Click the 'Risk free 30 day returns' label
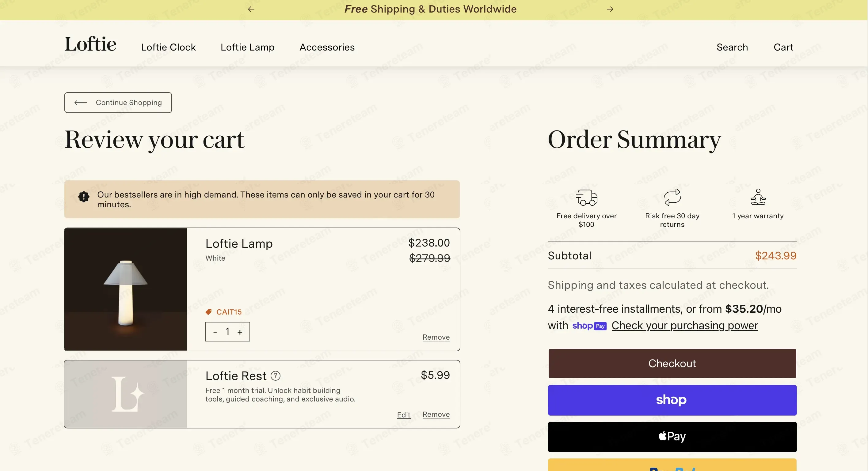The width and height of the screenshot is (868, 471). coord(672,220)
